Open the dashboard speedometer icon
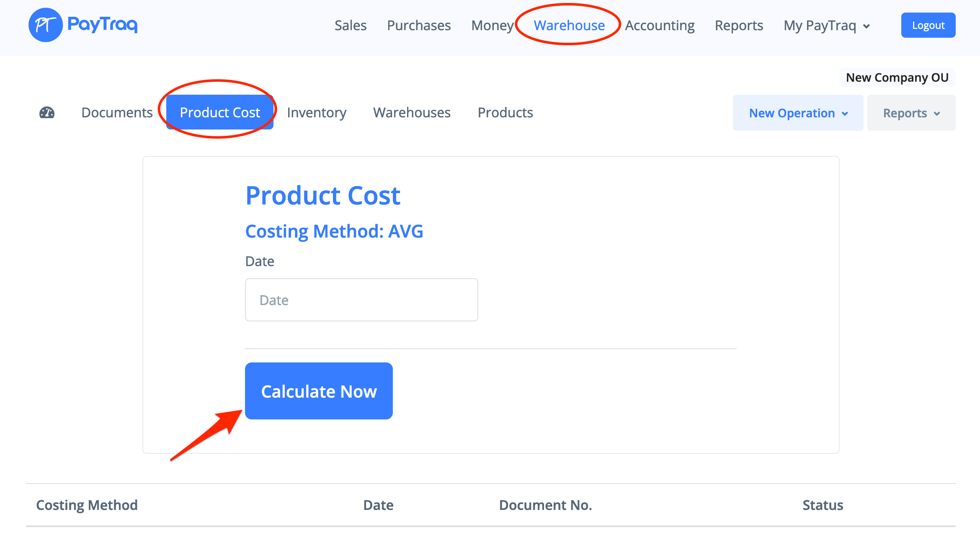The width and height of the screenshot is (980, 538). 47,113
